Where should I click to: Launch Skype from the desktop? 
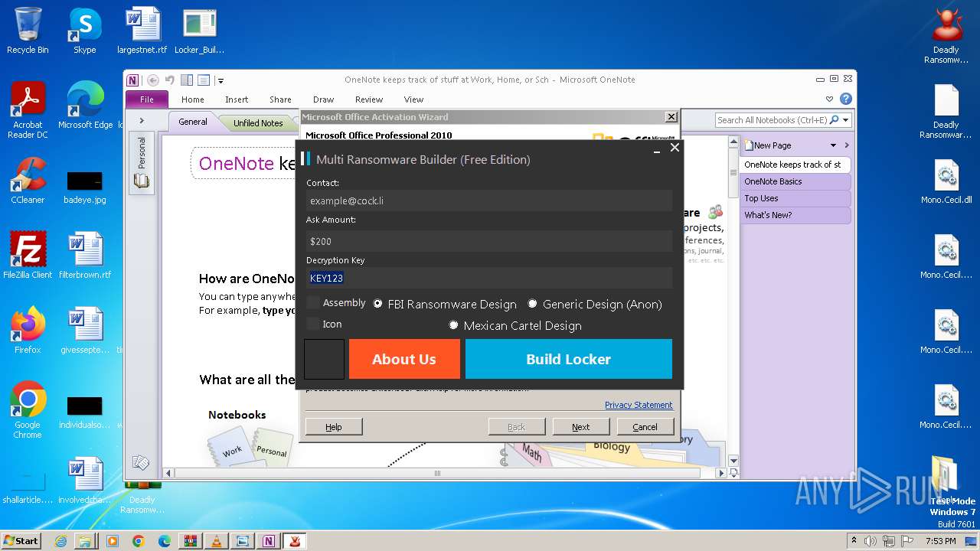pos(84,31)
